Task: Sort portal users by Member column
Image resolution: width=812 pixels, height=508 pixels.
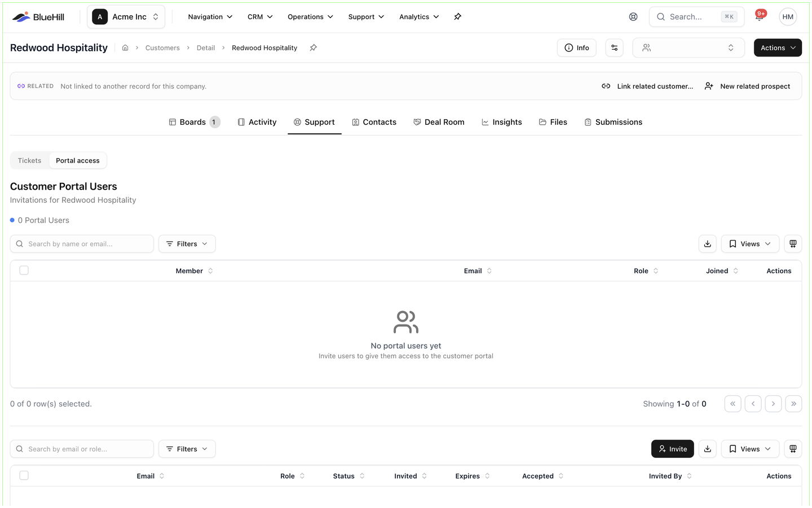Action: coord(194,271)
